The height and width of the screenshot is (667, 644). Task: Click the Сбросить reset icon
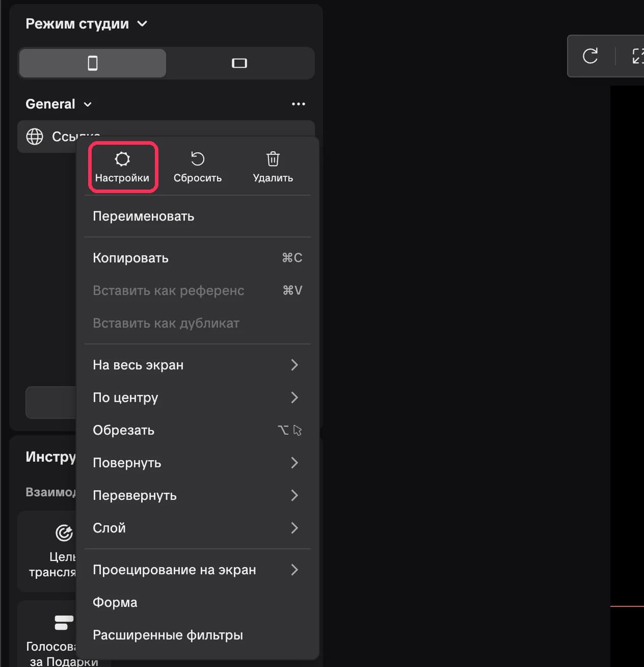click(198, 159)
